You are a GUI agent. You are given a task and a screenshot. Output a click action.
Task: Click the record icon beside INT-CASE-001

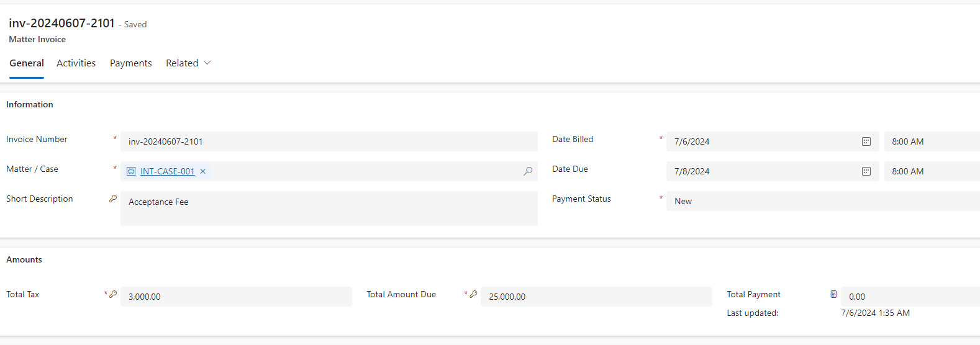(131, 171)
